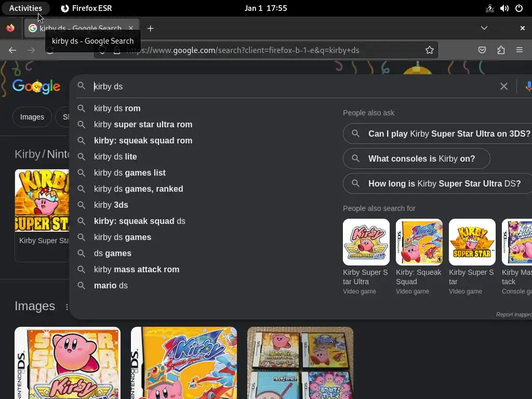Select suggestion kirby: squeak squad ds
Image resolution: width=532 pixels, height=399 pixels.
(139, 221)
